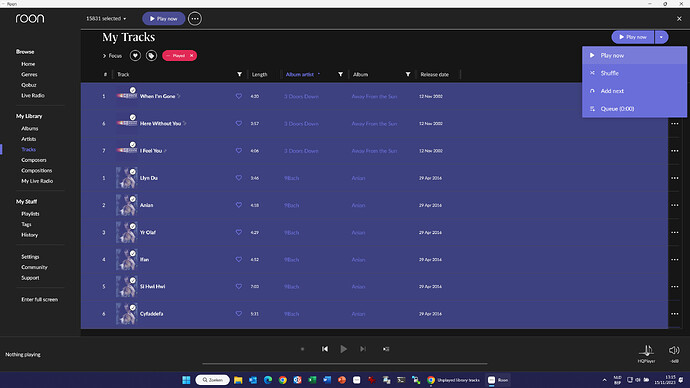Screen dimensions: 690x388
Task: Favorite the track When I'm Gone
Action: 239,96
